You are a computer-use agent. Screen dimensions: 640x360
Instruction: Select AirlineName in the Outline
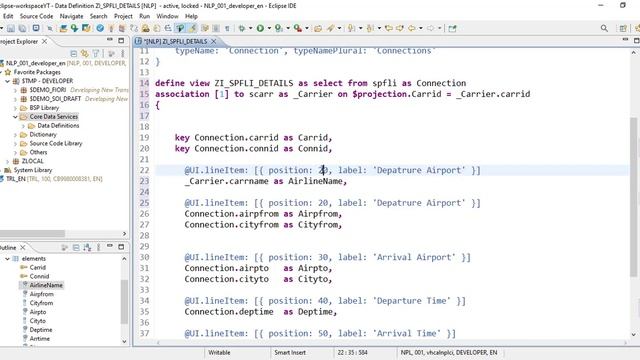pyautogui.click(x=46, y=285)
